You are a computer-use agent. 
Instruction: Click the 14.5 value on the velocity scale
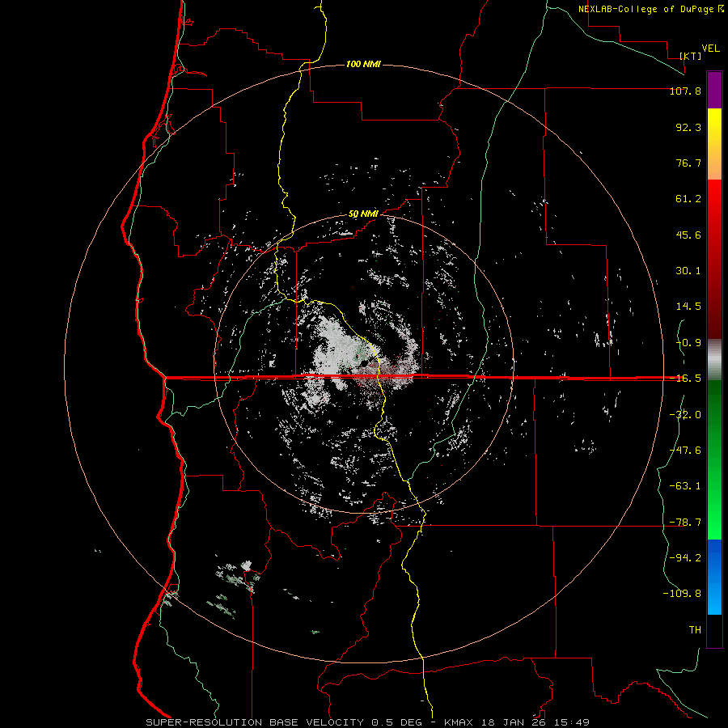[x=688, y=307]
